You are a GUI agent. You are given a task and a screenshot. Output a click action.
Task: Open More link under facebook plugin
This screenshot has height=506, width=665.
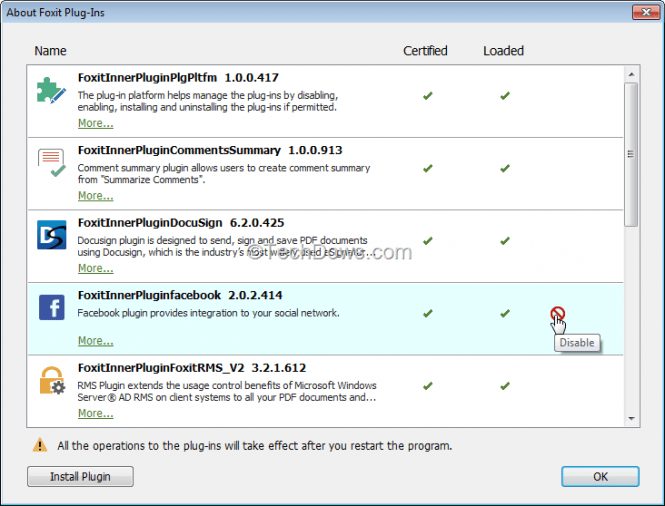95,341
